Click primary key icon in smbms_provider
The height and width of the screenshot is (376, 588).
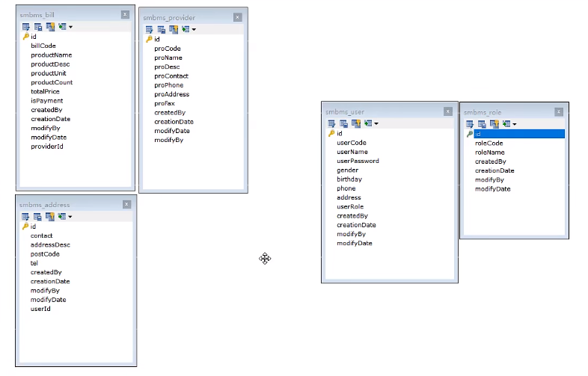coord(149,39)
